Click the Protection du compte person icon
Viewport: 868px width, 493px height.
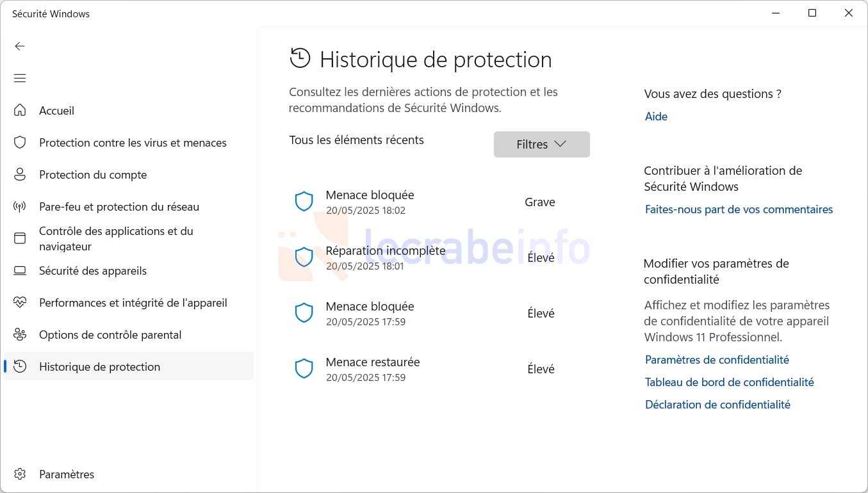tap(20, 174)
